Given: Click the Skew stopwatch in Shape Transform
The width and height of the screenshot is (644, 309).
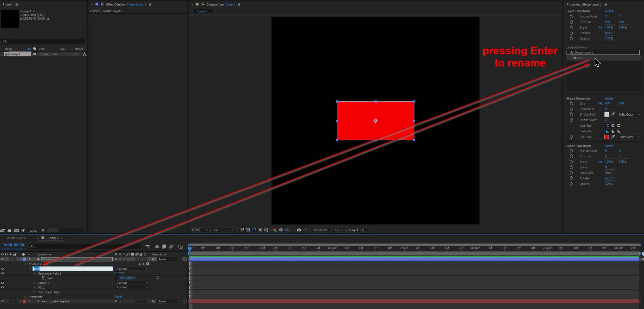Looking at the screenshot, I should 571,167.
